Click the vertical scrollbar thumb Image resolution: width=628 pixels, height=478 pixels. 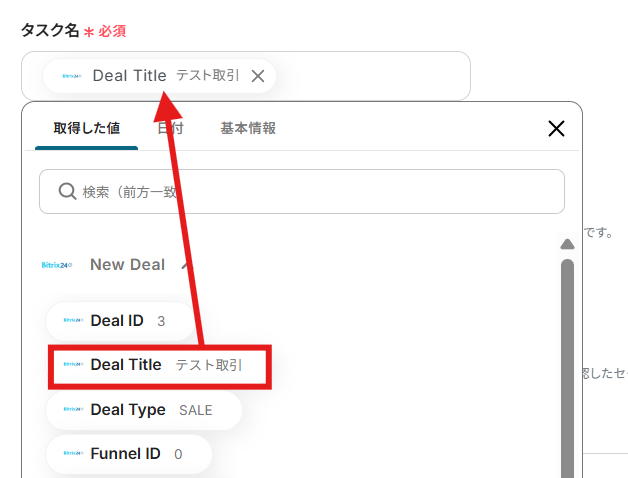click(567, 360)
